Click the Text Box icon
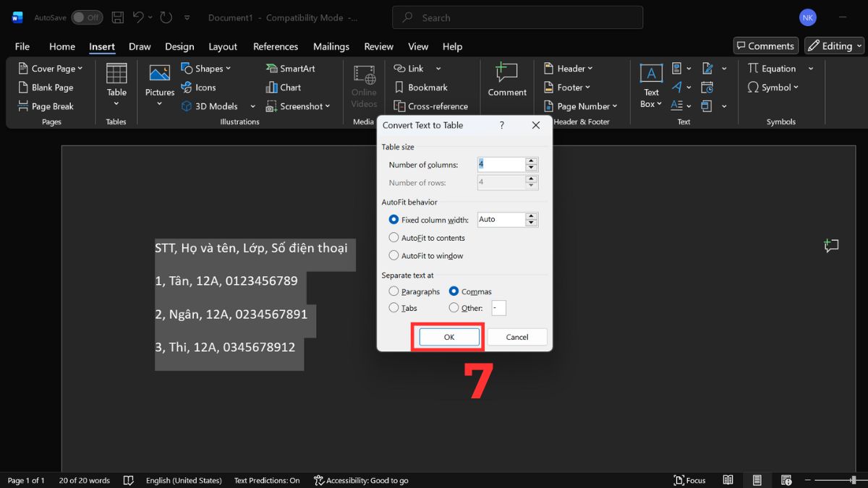868x488 pixels. (x=651, y=74)
